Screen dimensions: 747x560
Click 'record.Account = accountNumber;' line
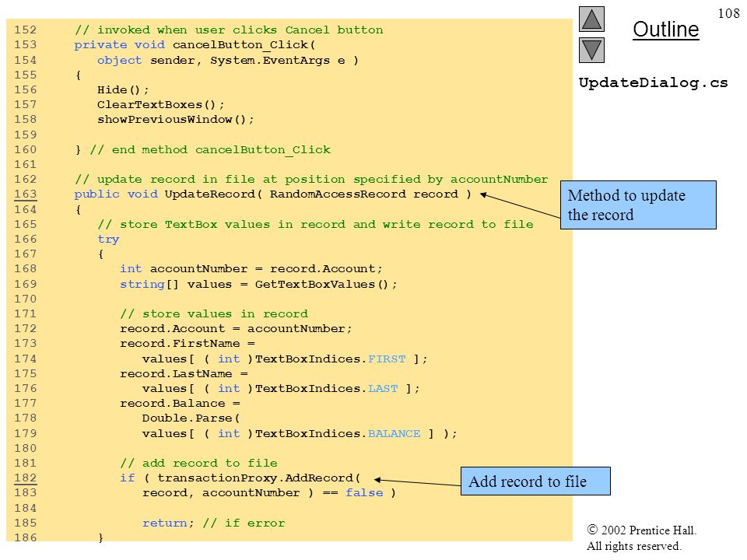[x=236, y=328]
